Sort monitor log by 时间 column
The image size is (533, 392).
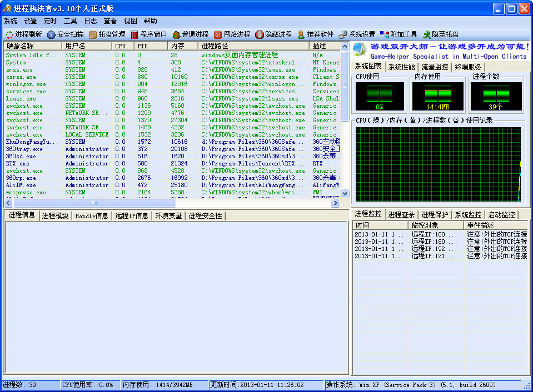tap(380, 225)
